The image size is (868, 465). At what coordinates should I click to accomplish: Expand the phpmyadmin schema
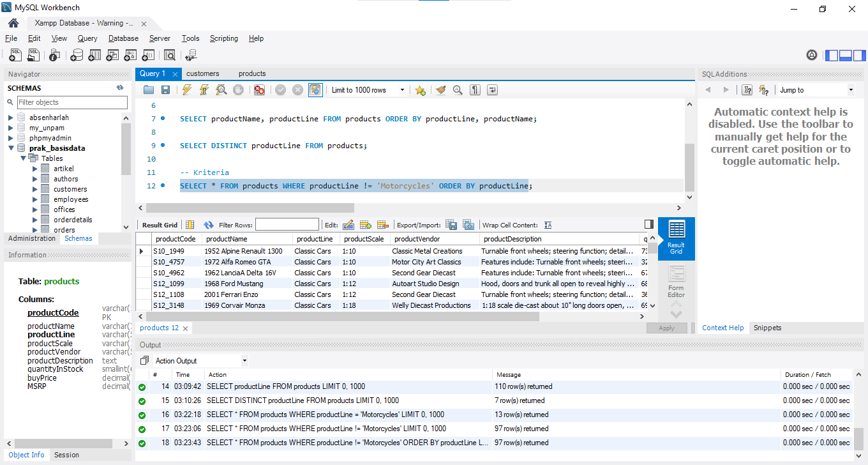point(11,138)
